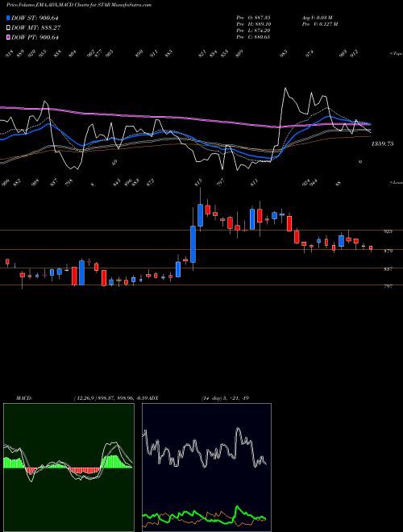Click the tallest blue breakout candlestick
Screen dimensions: 403x532
[x=193, y=244]
